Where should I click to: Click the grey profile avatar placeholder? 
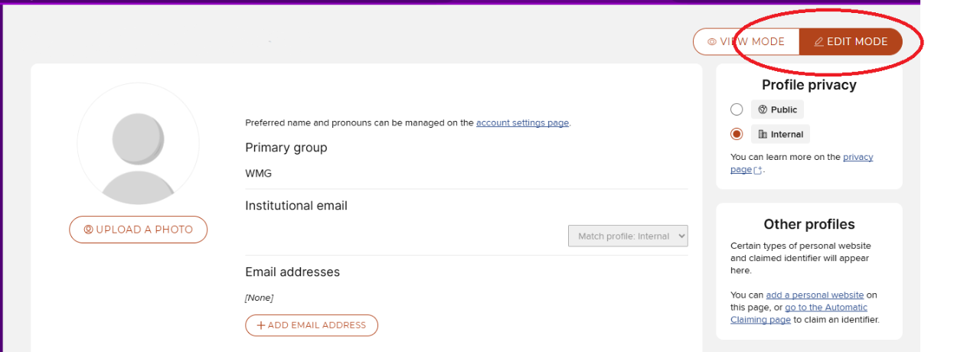[138, 144]
